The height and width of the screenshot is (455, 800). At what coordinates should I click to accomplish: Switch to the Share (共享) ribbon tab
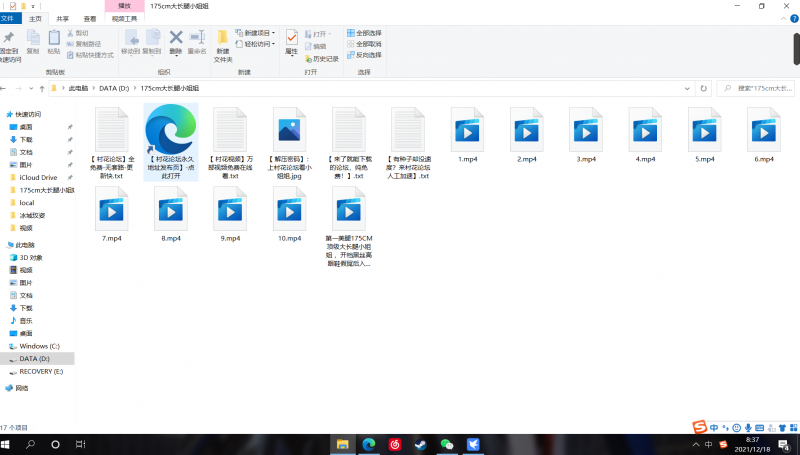coord(63,18)
